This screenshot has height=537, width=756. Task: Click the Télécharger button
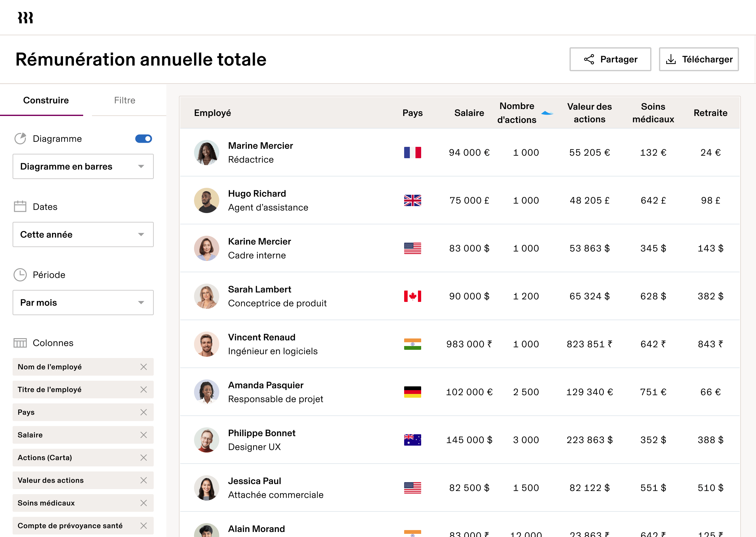[698, 59]
